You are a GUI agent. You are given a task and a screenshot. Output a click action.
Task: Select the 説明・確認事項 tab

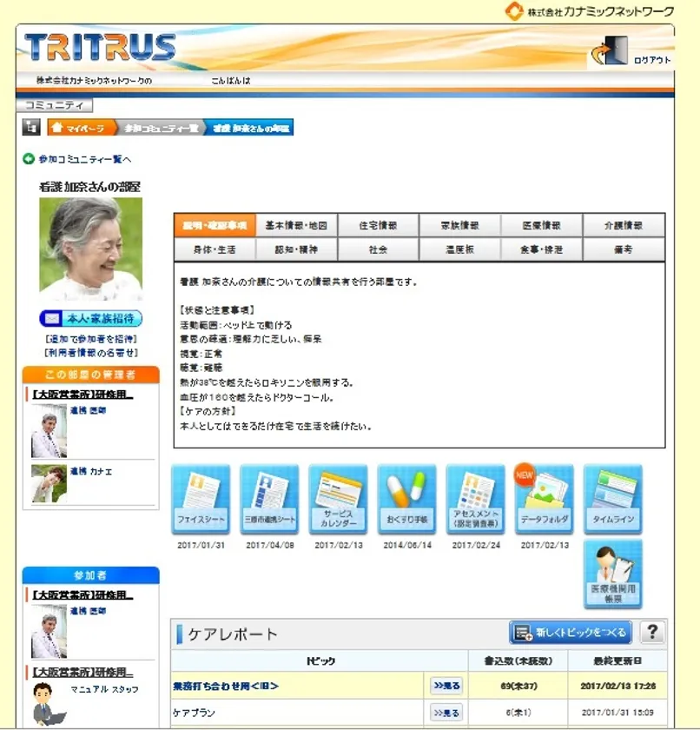pyautogui.click(x=215, y=225)
